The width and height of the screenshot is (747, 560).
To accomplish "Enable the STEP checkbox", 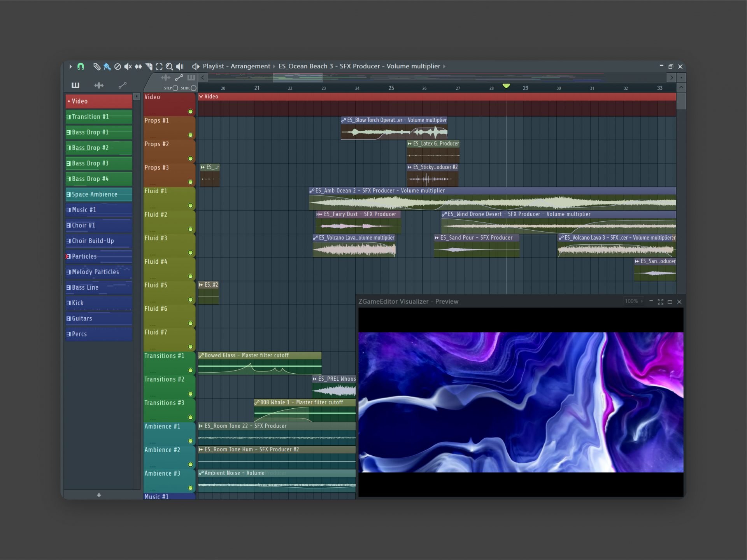I will coord(175,88).
